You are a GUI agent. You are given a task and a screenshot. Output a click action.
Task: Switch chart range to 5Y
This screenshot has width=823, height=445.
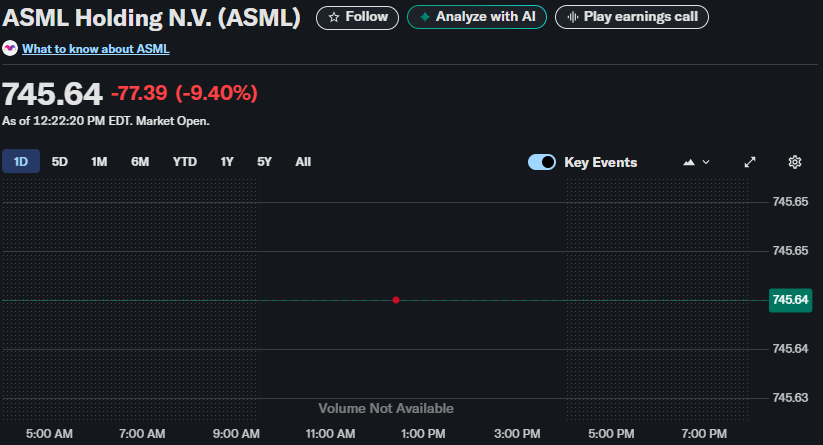(265, 162)
